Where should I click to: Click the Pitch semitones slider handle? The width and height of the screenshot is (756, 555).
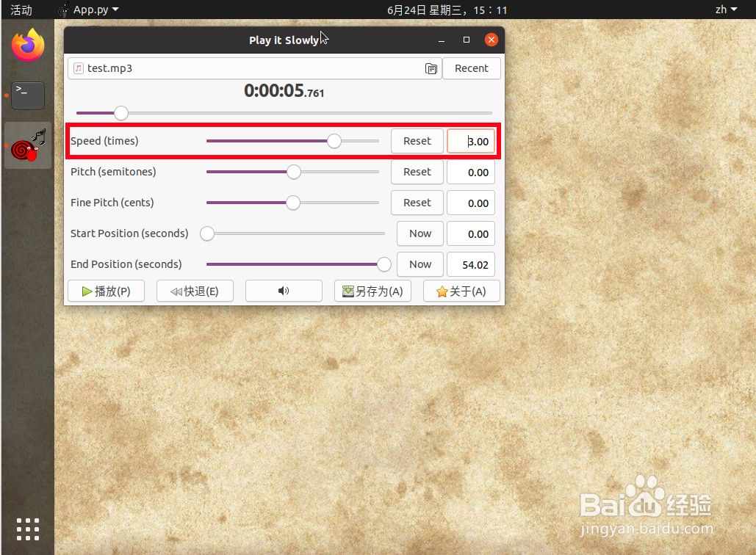click(294, 172)
